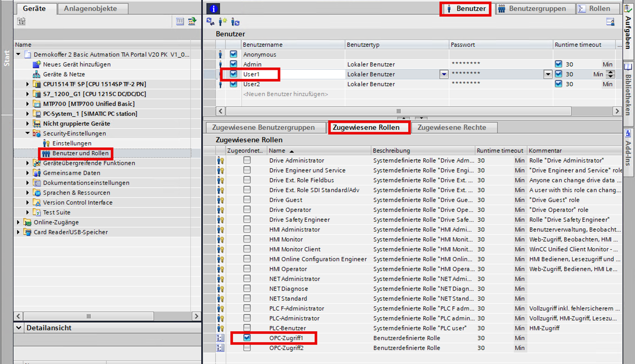Click the add new user toolbar icon
635x364 pixels.
click(223, 22)
